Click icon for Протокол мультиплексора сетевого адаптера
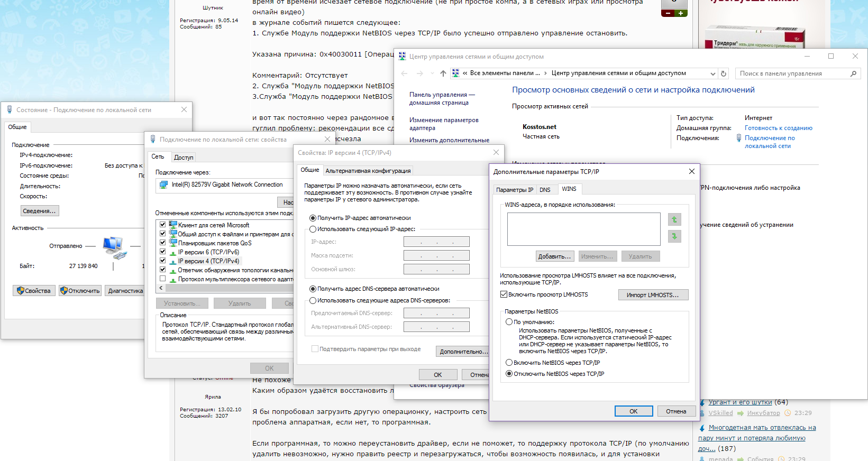 point(172,279)
